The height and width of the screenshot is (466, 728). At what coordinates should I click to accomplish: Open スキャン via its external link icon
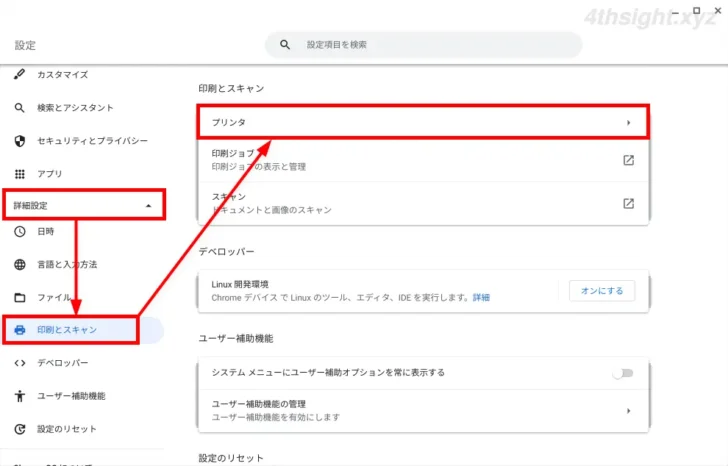click(x=628, y=203)
